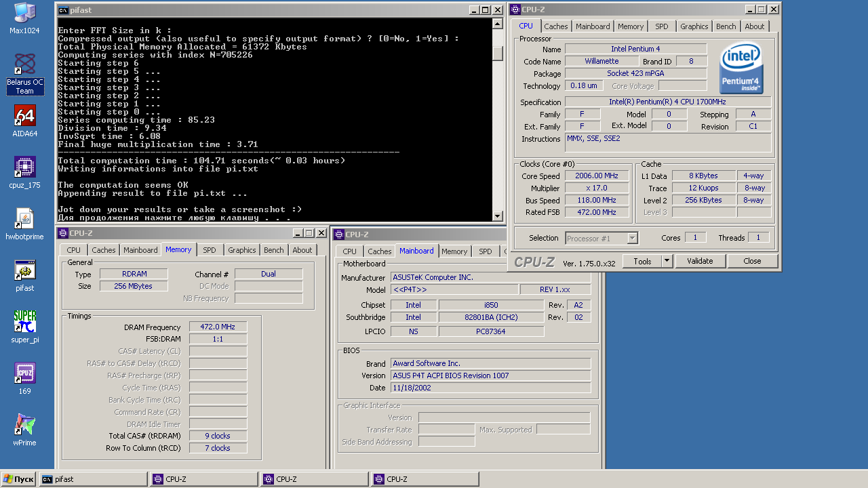Click the Multiplier x 17.0 field
Viewport: 868px width, 488px height.
(x=595, y=188)
